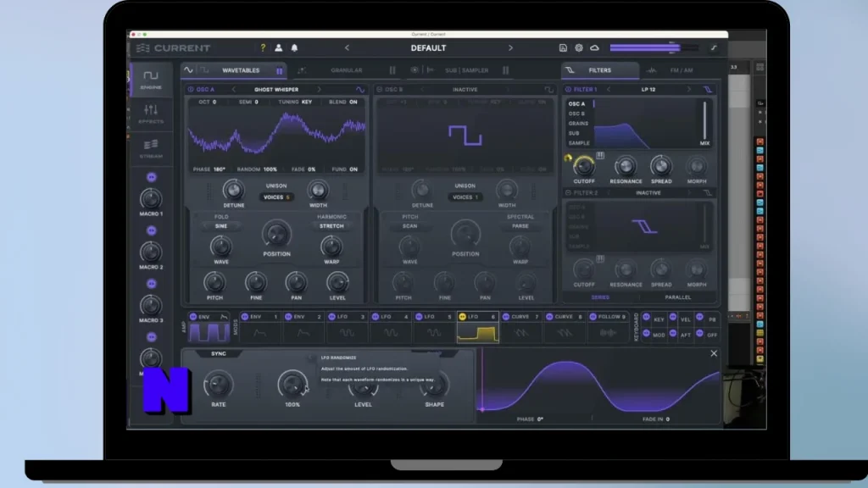Click the cloud icon in header
This screenshot has width=868, height=488.
594,48
